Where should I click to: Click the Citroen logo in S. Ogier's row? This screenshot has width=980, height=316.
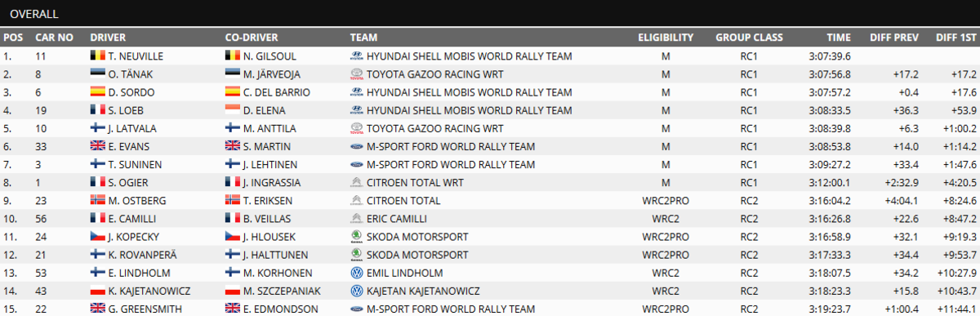pyautogui.click(x=356, y=182)
